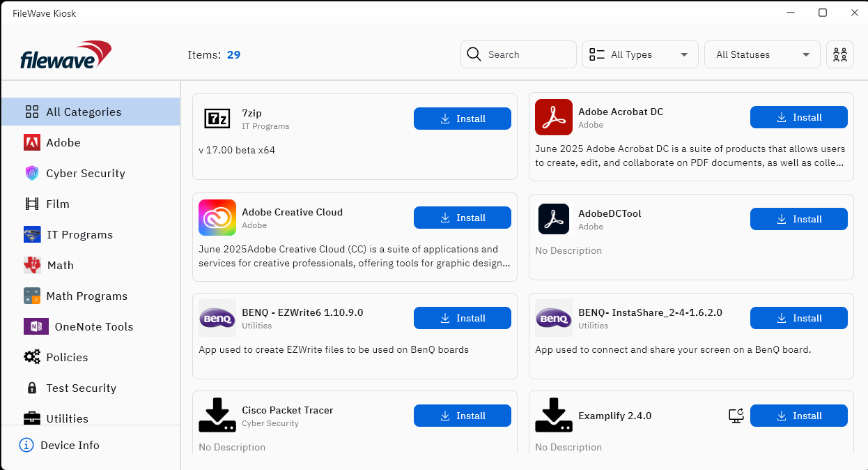Click the EZWrite files description text
The height and width of the screenshot is (470, 868).
tap(334, 349)
